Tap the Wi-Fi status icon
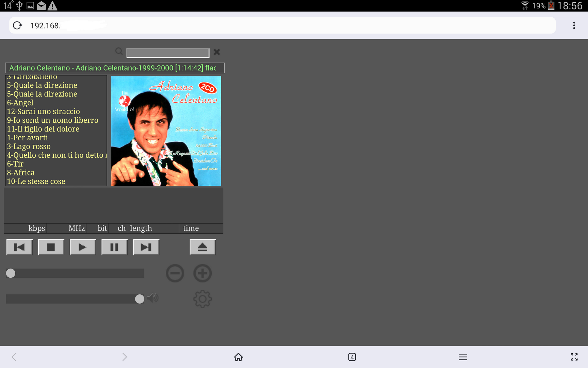Viewport: 588px width, 368px height. 525,5
